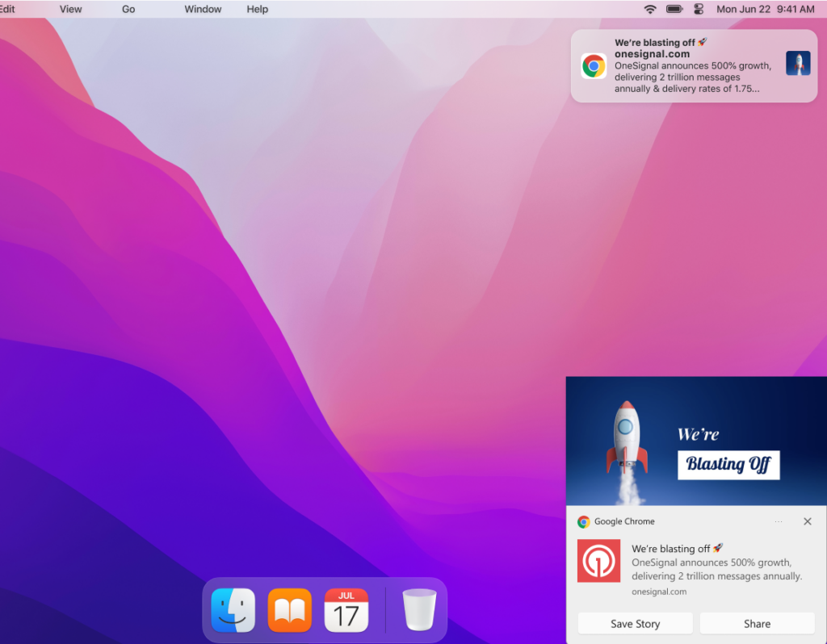Open the Help menu
The image size is (827, 644).
pyautogui.click(x=258, y=9)
